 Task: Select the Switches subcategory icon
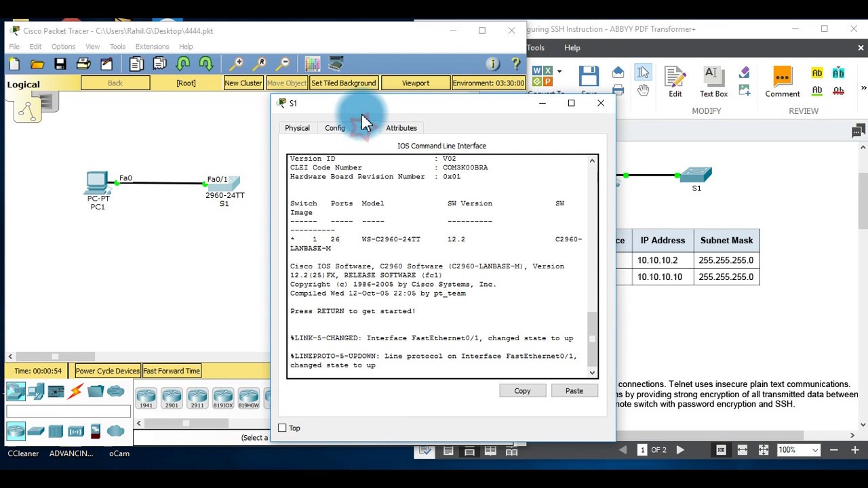pyautogui.click(x=36, y=431)
